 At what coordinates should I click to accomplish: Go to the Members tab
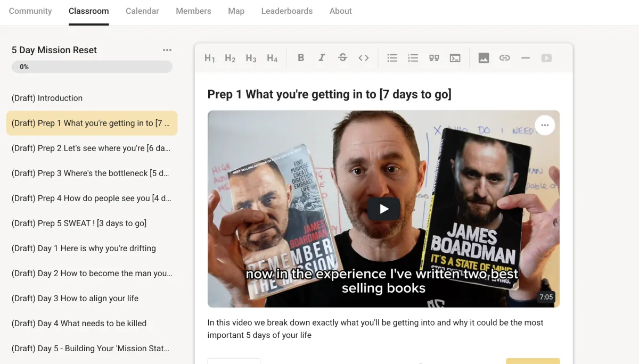click(x=193, y=11)
